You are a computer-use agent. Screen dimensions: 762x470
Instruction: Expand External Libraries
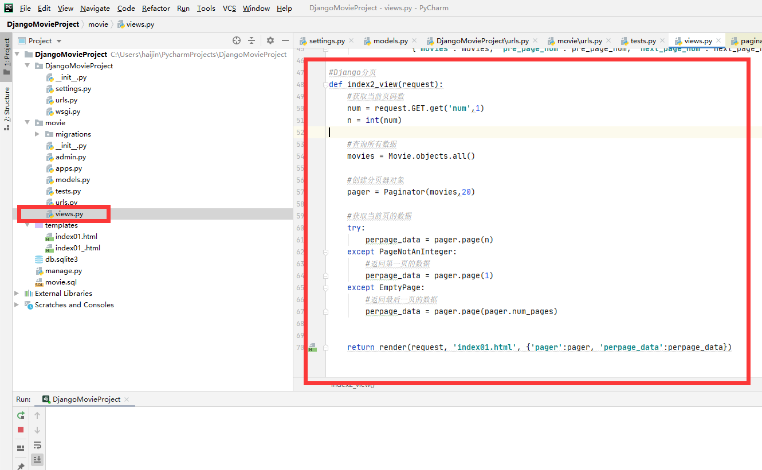[x=17, y=293]
